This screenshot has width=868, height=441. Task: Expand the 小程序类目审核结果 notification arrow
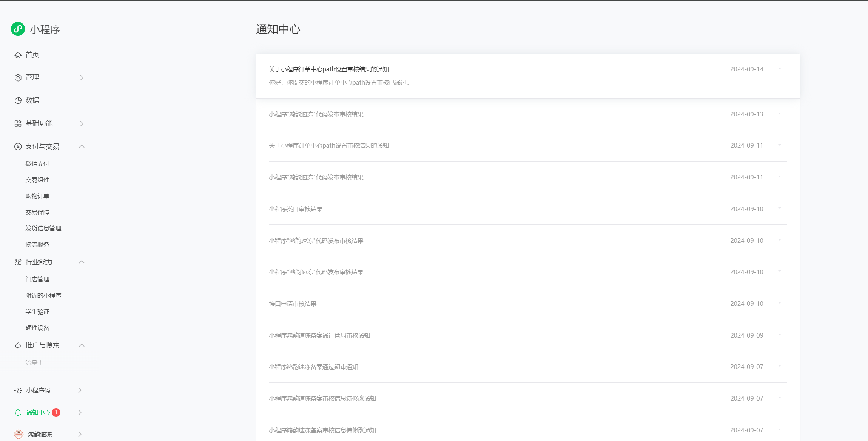click(779, 208)
